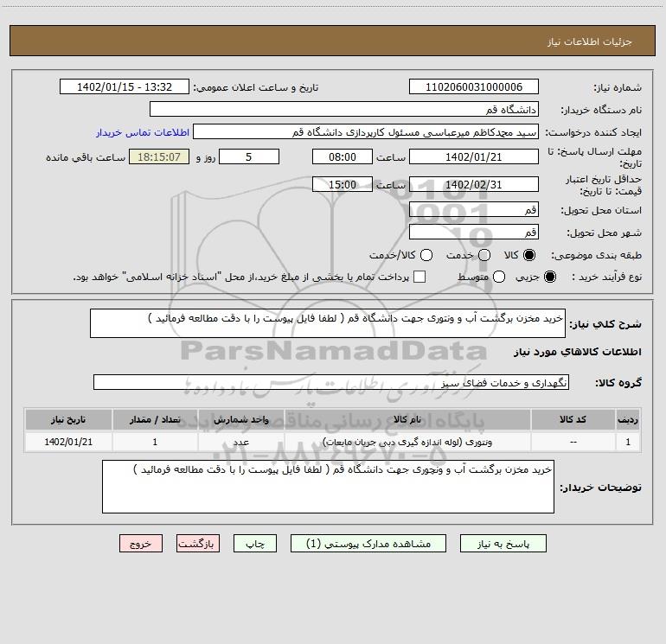Click the buyer name field دانشگاه قم
Image resolution: width=666 pixels, height=644 pixels.
(344, 109)
